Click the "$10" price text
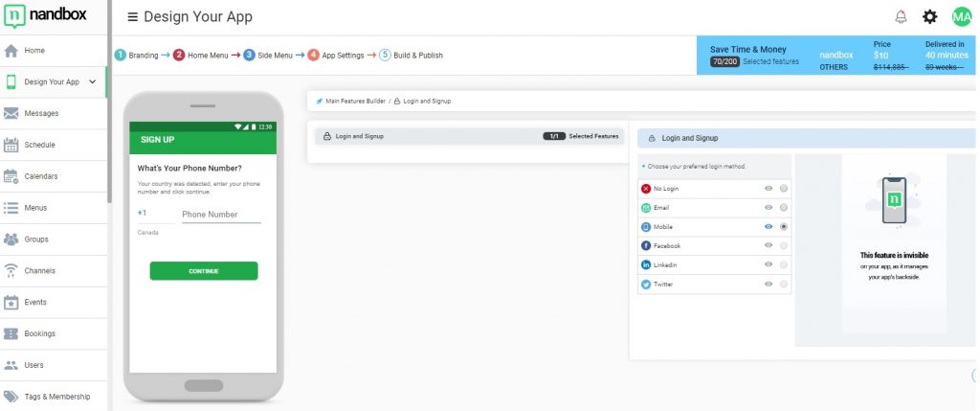Viewport: 980px width, 411px height. click(880, 55)
